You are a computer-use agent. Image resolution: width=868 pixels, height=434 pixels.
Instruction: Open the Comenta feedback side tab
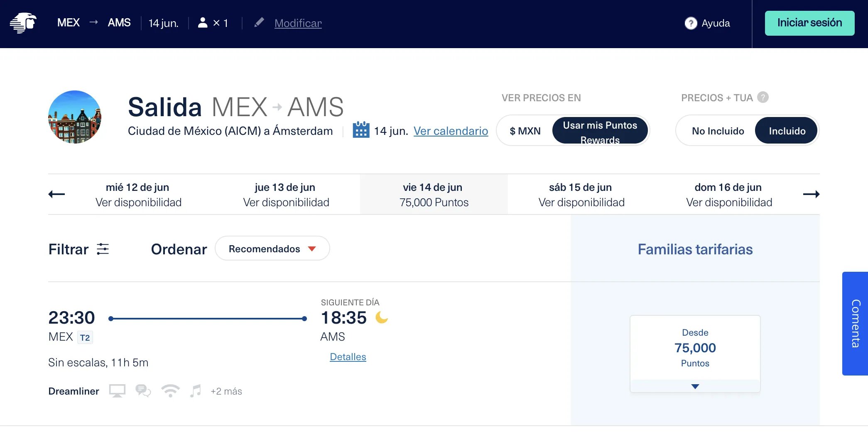855,324
